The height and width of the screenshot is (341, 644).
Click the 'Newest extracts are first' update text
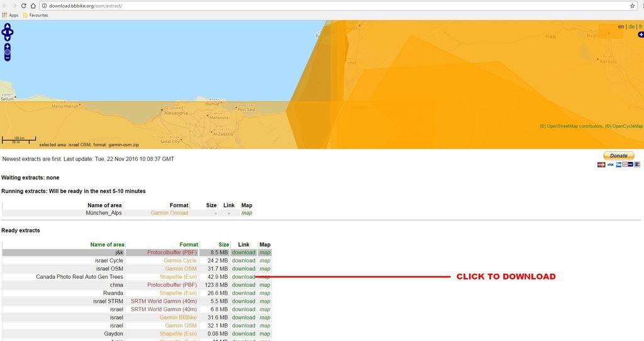(88, 160)
